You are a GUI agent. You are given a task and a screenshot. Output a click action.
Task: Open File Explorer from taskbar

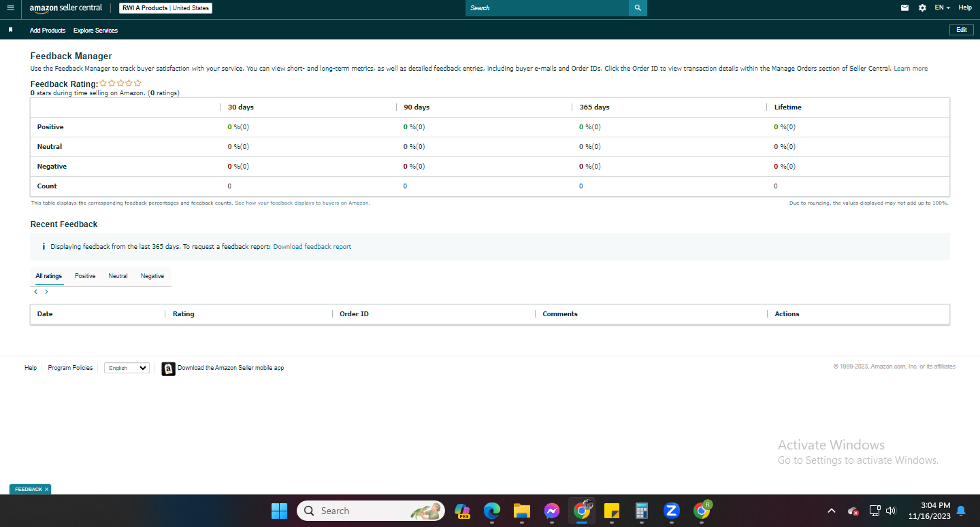(521, 511)
